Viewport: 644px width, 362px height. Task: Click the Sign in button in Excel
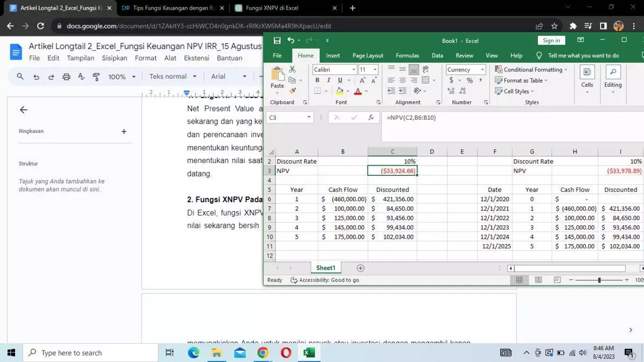tap(551, 41)
